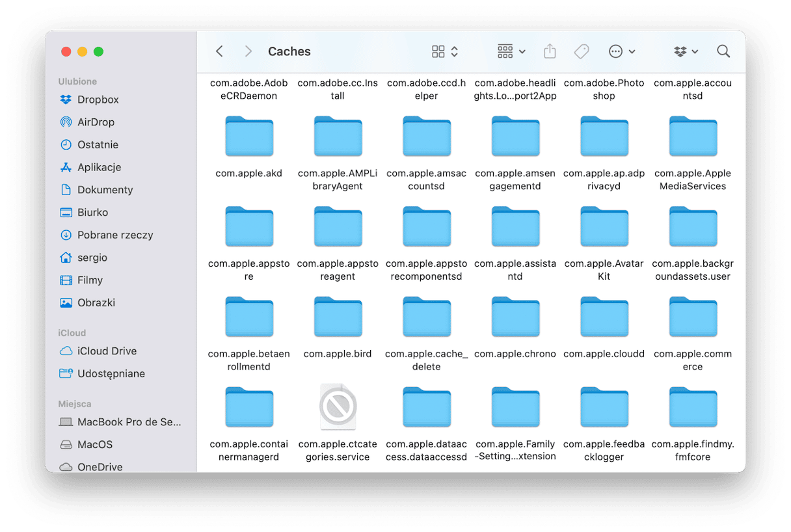
Task: Click the Caches window title
Action: (289, 51)
